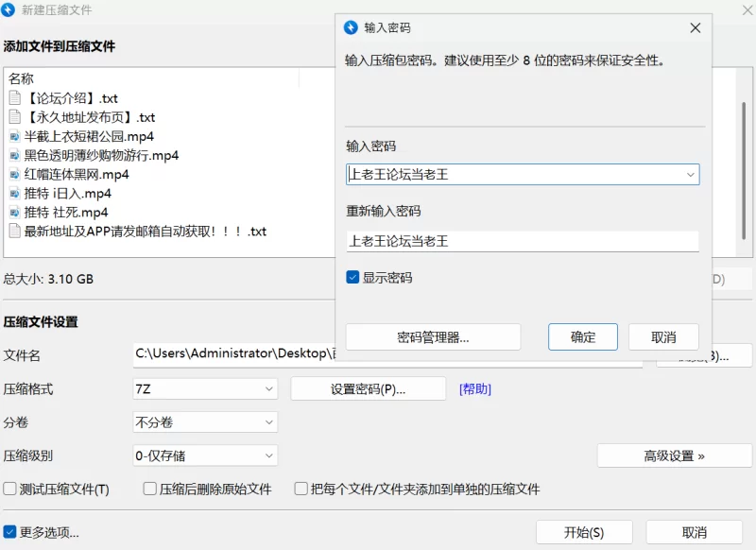
Task: Click the 名称 column header
Action: click(x=21, y=78)
